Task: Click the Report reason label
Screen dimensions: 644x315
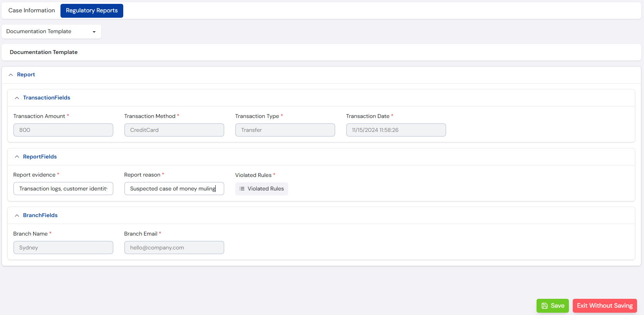Action: tap(142, 175)
